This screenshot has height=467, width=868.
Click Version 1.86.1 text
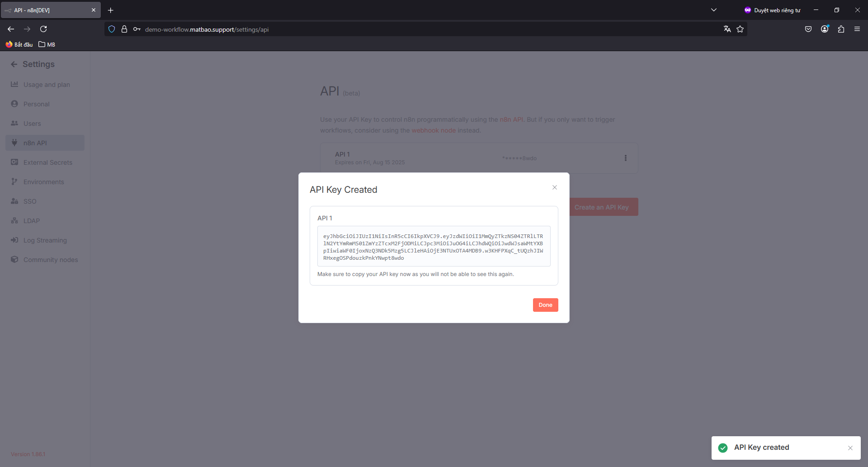(x=28, y=454)
